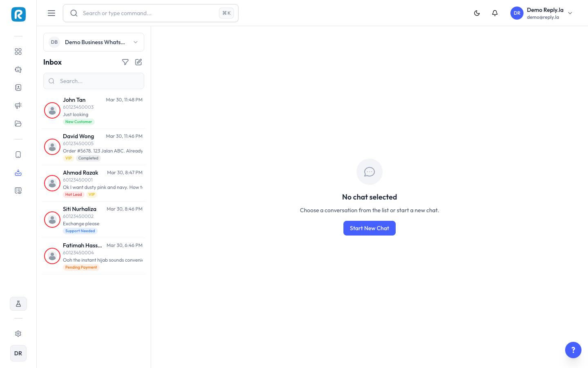Click the Hot Lead tag

73,195
